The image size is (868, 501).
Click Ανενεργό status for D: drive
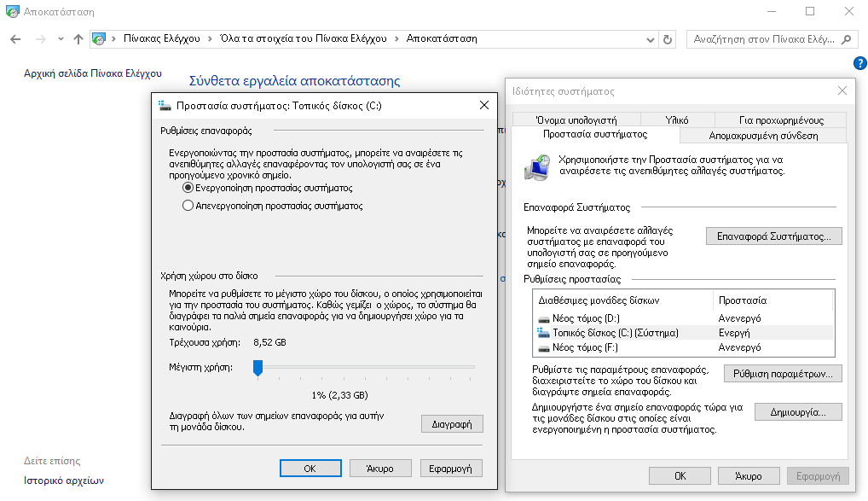739,318
